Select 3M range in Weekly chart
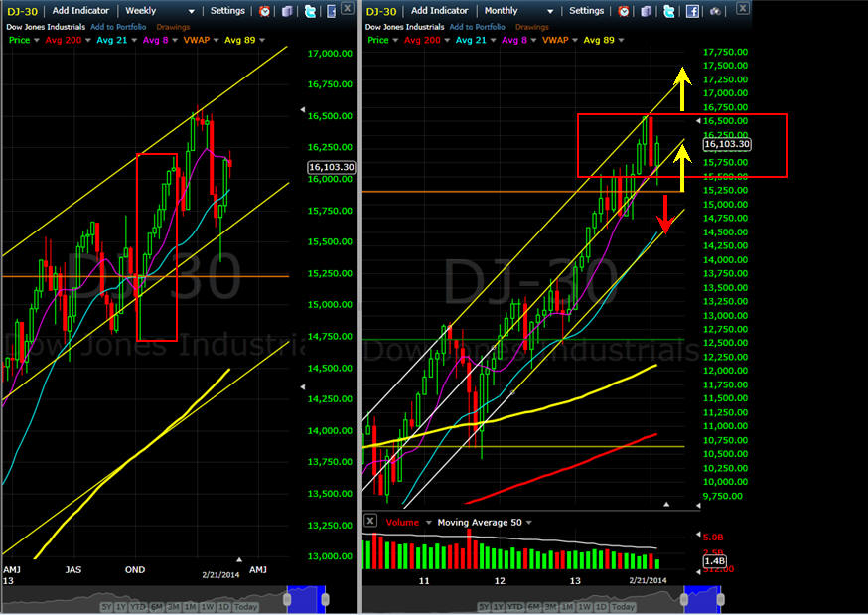868x615 pixels. coord(173,607)
